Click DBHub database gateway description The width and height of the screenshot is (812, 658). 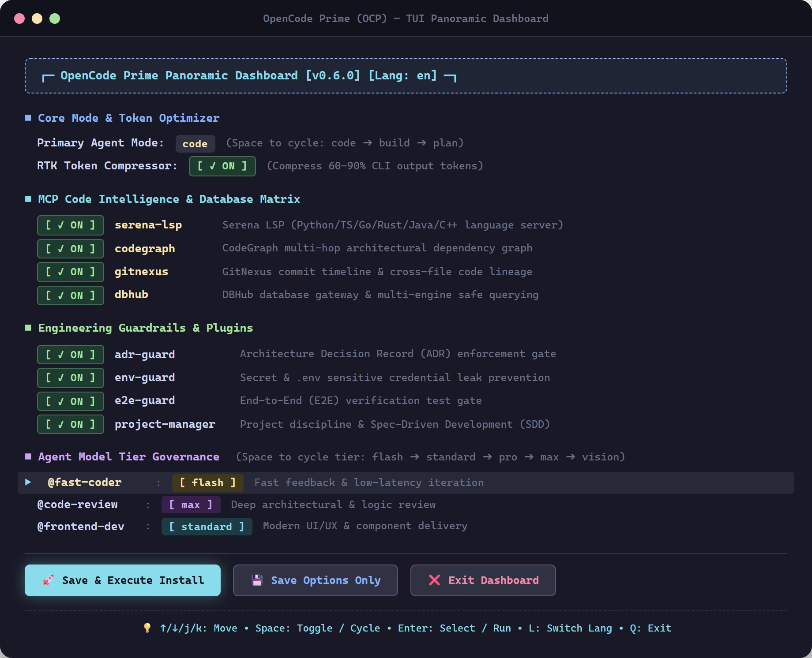(380, 295)
